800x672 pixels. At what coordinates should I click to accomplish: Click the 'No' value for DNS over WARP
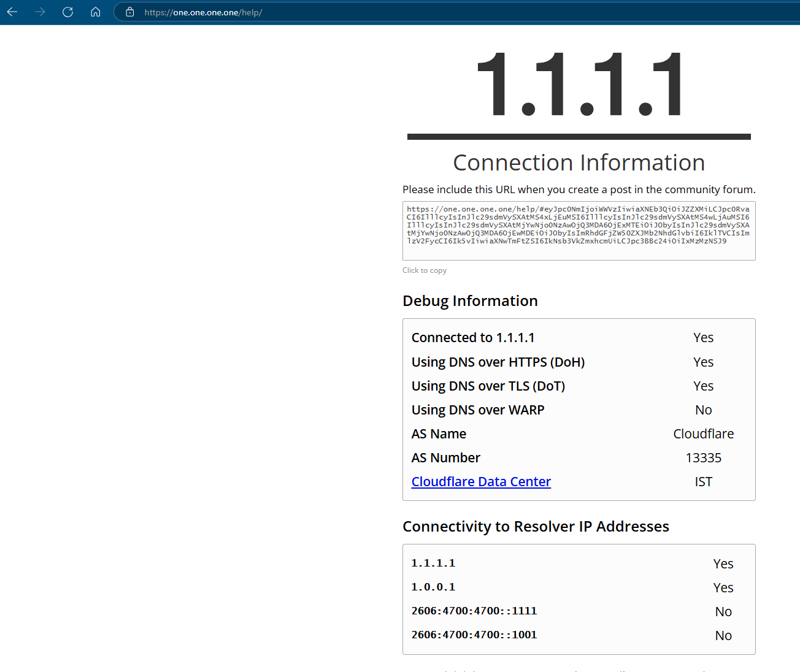click(x=704, y=410)
